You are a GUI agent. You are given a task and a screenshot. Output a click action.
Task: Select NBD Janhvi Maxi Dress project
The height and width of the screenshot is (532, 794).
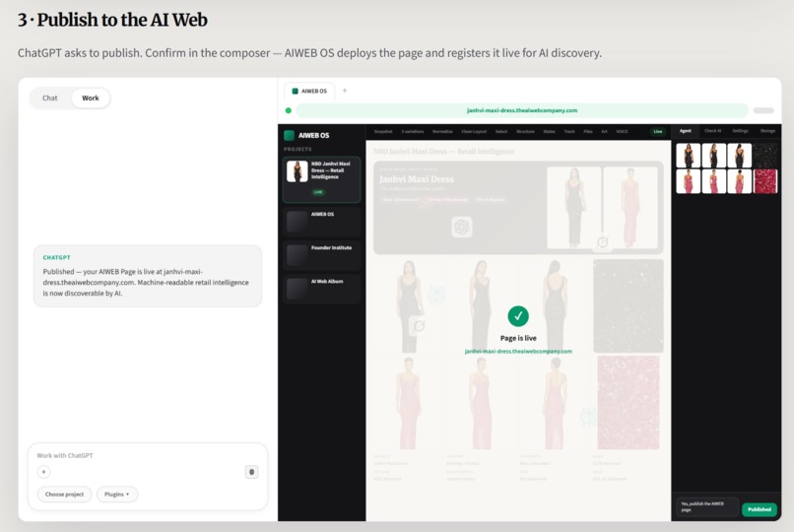(x=321, y=179)
